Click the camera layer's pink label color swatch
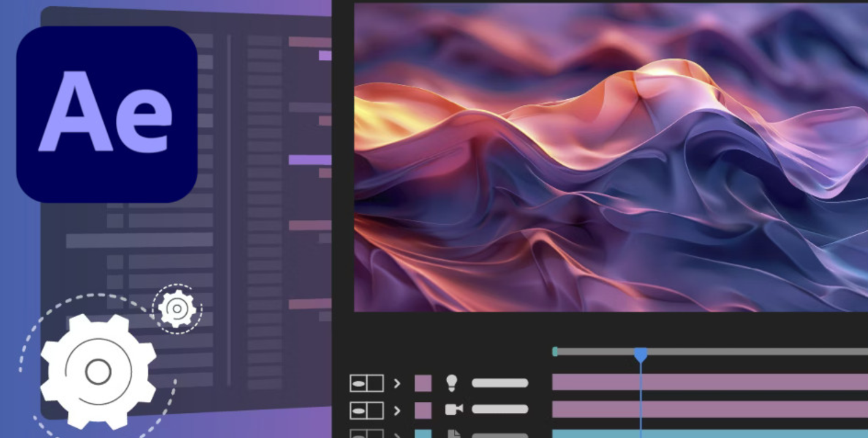This screenshot has height=438, width=868. point(423,410)
